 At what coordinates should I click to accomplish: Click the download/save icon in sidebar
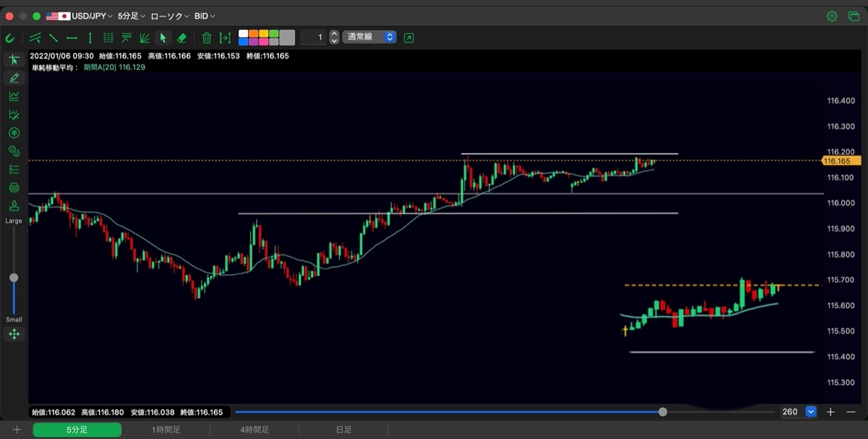14,206
